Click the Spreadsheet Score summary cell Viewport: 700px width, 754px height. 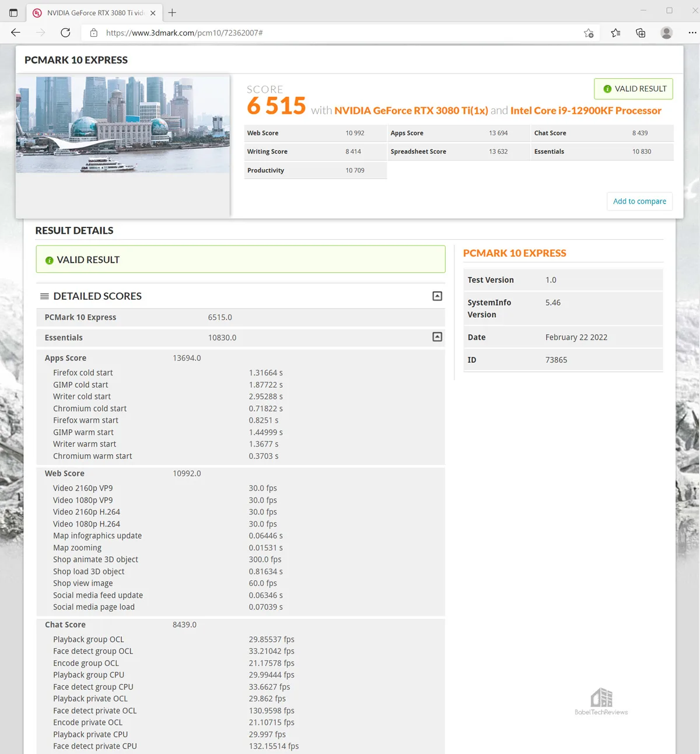(459, 152)
